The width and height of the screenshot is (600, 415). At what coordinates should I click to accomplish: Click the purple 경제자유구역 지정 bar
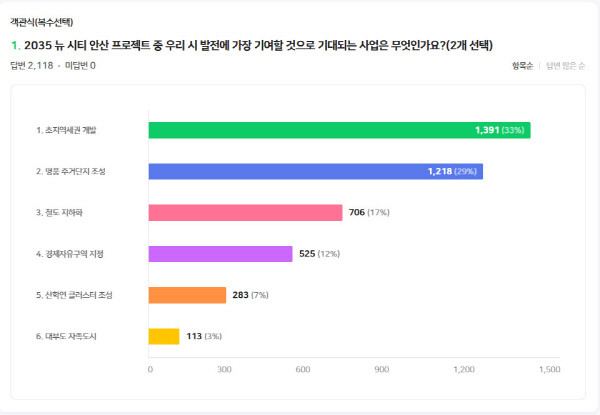tap(220, 254)
